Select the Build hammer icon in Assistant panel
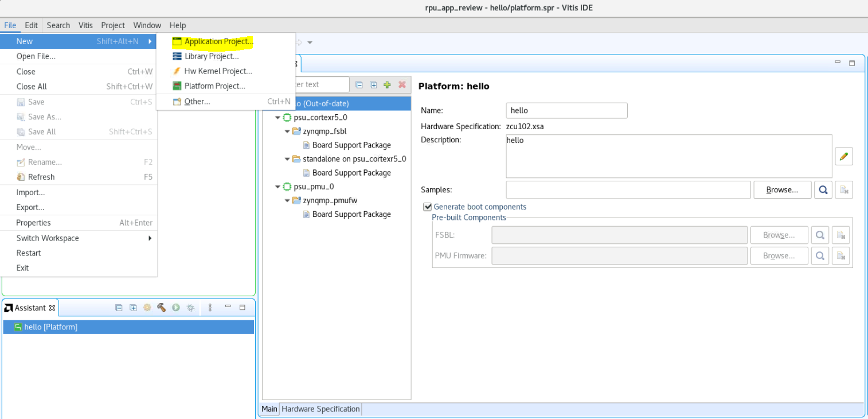Viewport: 868px width, 419px height. tap(161, 308)
